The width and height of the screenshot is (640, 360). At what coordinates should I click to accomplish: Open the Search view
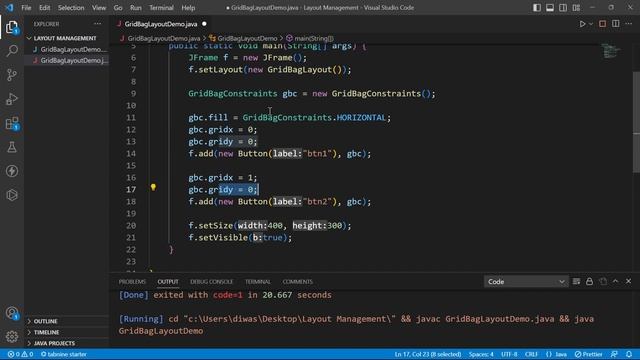(12, 51)
